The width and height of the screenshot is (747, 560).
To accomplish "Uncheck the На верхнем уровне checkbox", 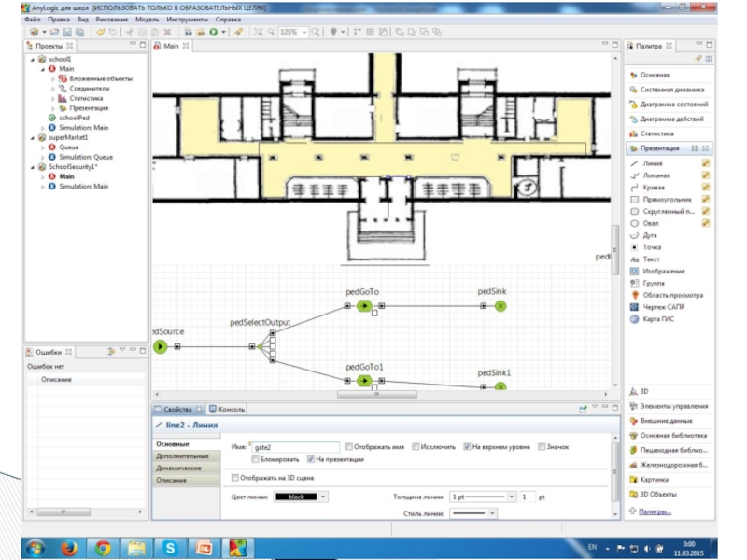I will point(467,447).
